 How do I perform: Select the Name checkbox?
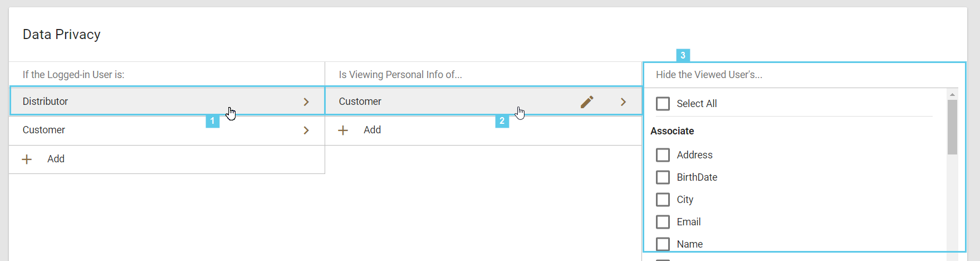click(x=663, y=244)
